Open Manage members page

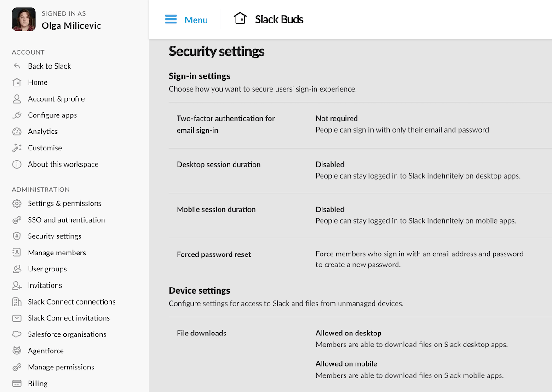(57, 253)
